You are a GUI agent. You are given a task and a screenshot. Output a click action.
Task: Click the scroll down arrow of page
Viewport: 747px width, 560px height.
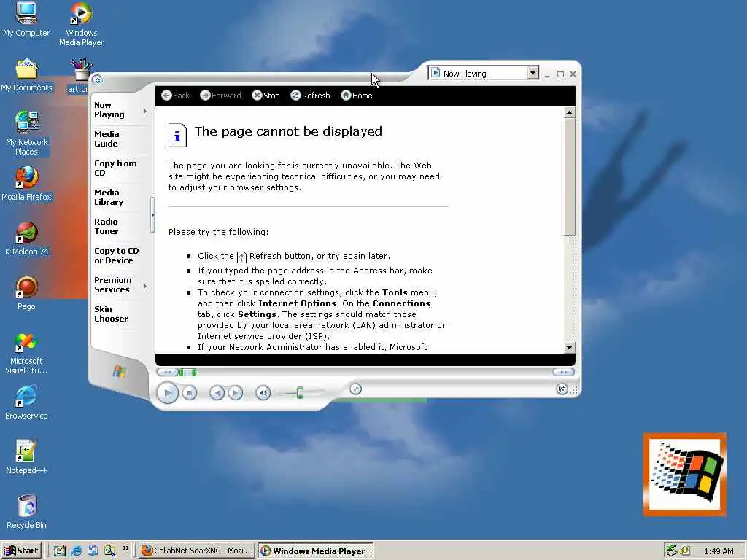569,348
